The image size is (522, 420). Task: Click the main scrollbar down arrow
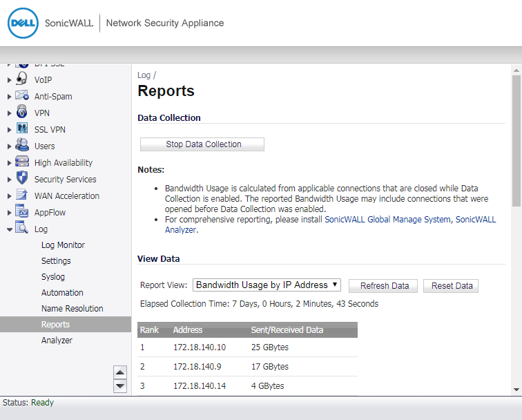516,390
